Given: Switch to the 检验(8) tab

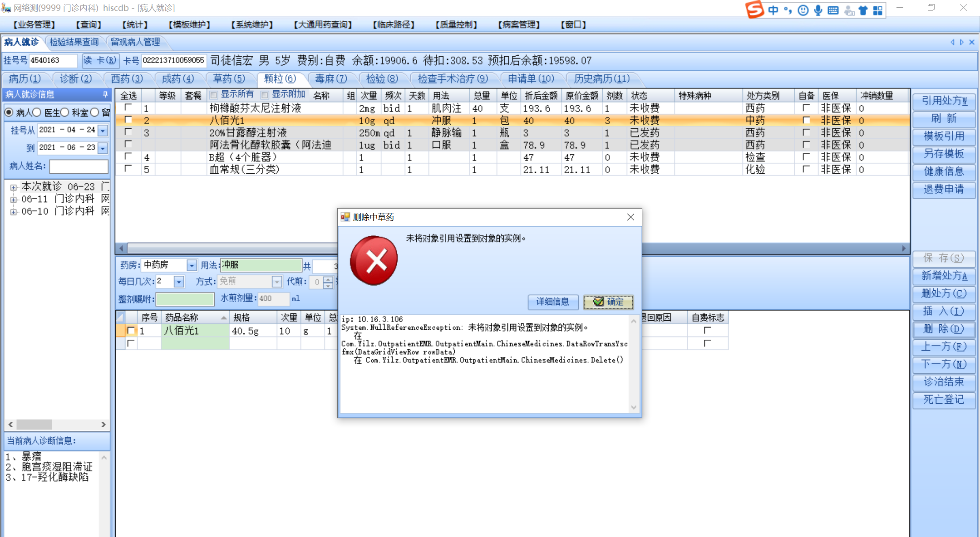Looking at the screenshot, I should point(382,79).
